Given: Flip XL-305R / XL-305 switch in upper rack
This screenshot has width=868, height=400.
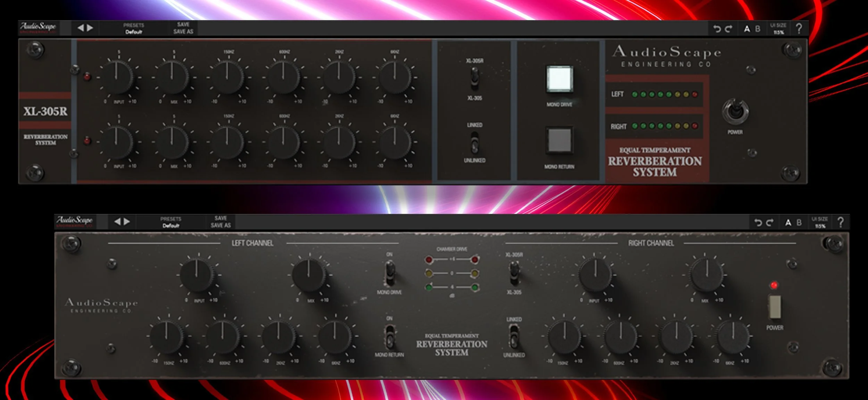Looking at the screenshot, I should click(475, 79).
